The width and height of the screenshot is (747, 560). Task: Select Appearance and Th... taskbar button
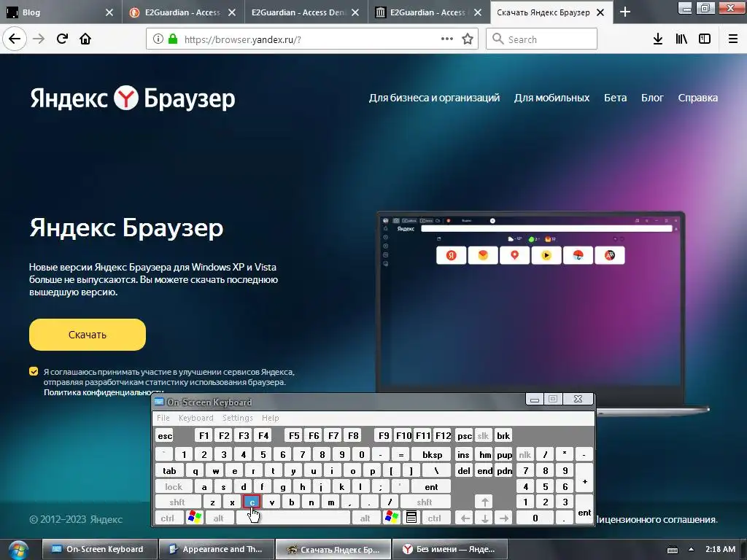(x=216, y=549)
